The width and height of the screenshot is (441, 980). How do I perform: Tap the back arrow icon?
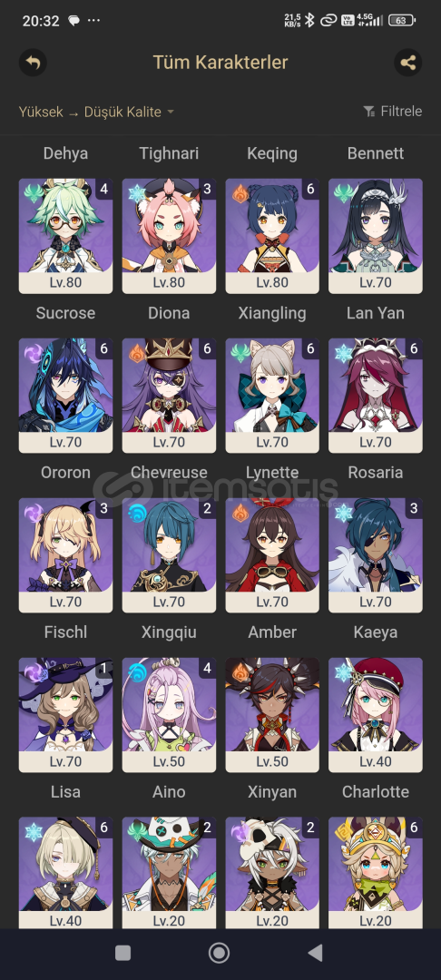pos(33,63)
